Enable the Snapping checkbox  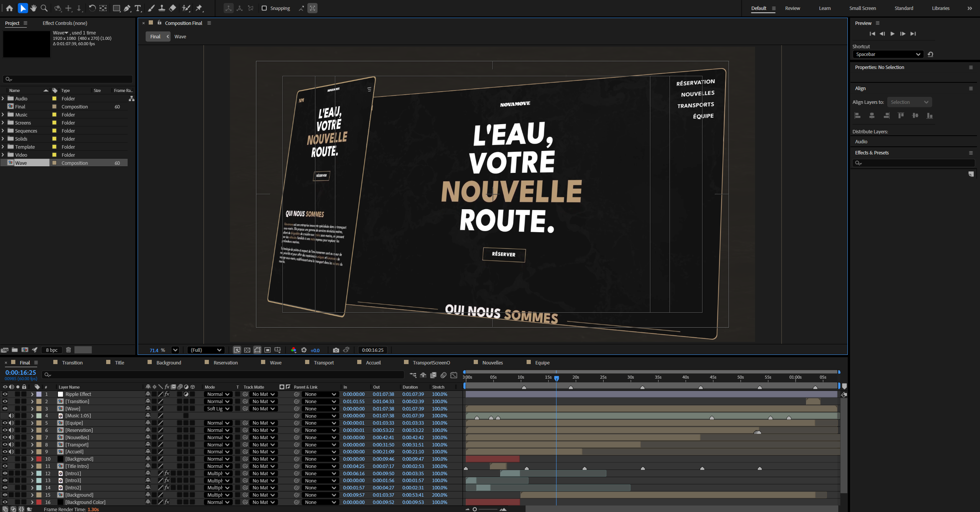(x=264, y=8)
